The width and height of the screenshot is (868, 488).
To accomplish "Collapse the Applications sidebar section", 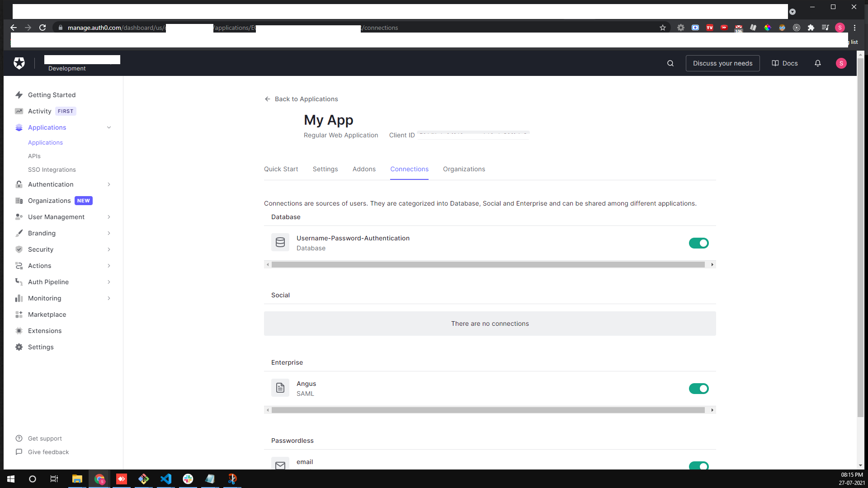I will coord(109,127).
